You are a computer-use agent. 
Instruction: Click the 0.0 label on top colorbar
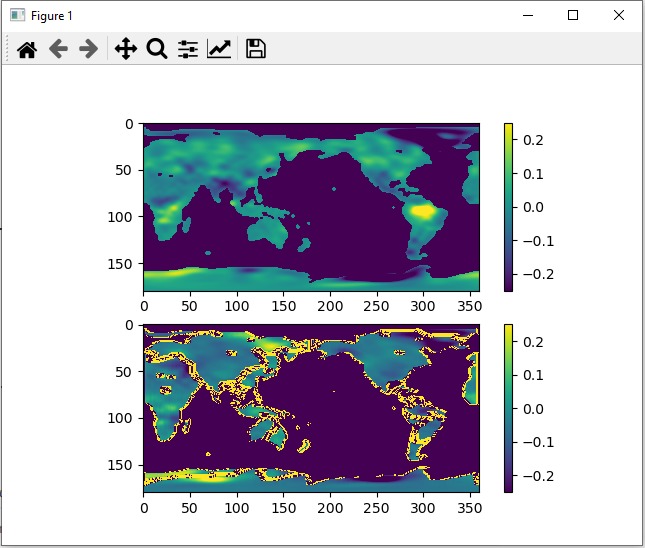[x=533, y=207]
